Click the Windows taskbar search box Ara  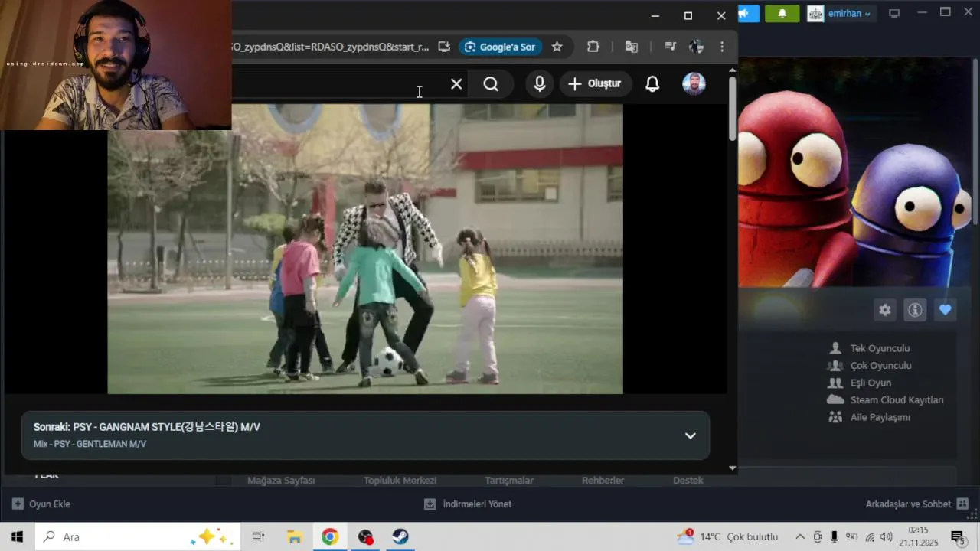coord(139,536)
